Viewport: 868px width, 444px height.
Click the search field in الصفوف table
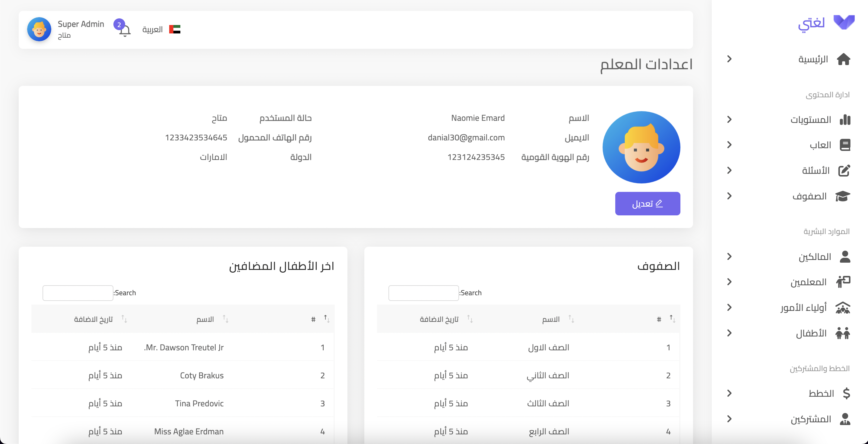click(x=423, y=293)
